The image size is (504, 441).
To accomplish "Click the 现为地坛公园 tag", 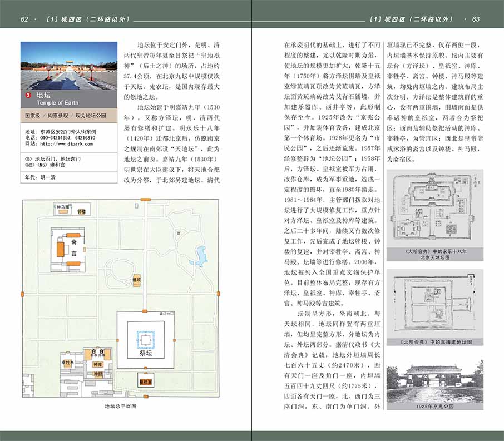I will pyautogui.click(x=91, y=115).
